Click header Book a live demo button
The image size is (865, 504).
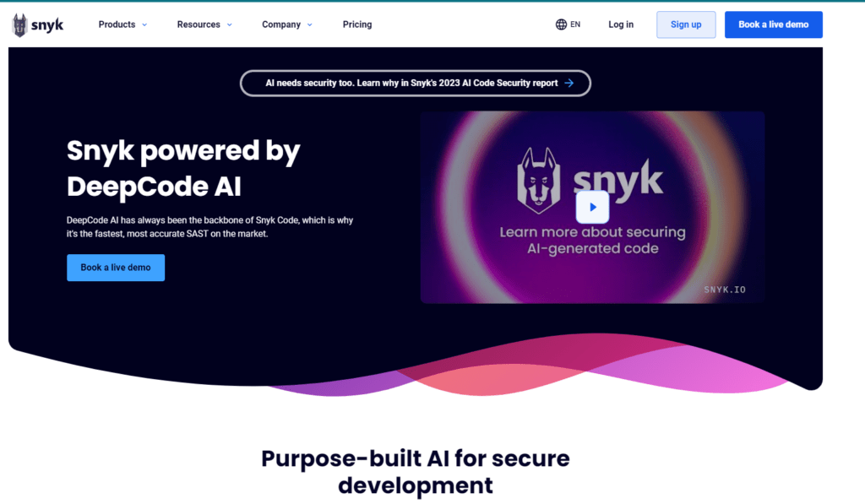(774, 24)
